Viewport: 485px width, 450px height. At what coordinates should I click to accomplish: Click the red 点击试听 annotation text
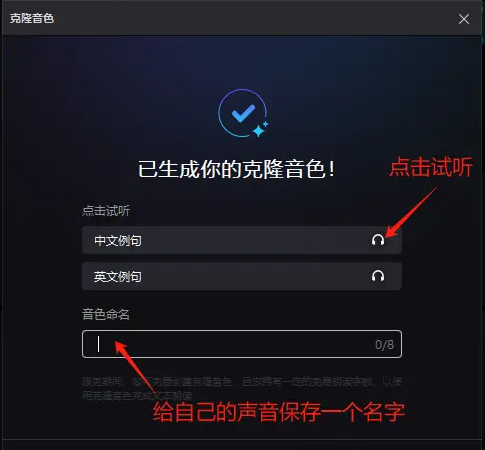(431, 167)
